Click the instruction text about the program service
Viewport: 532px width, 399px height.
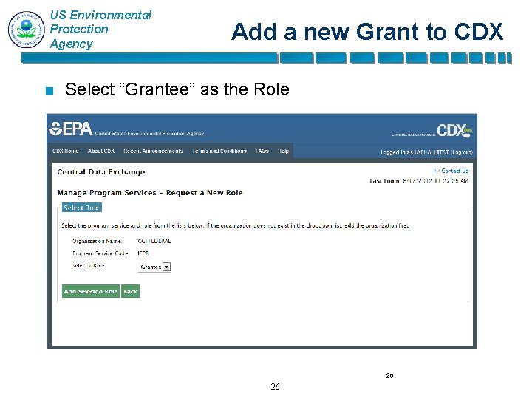click(236, 225)
